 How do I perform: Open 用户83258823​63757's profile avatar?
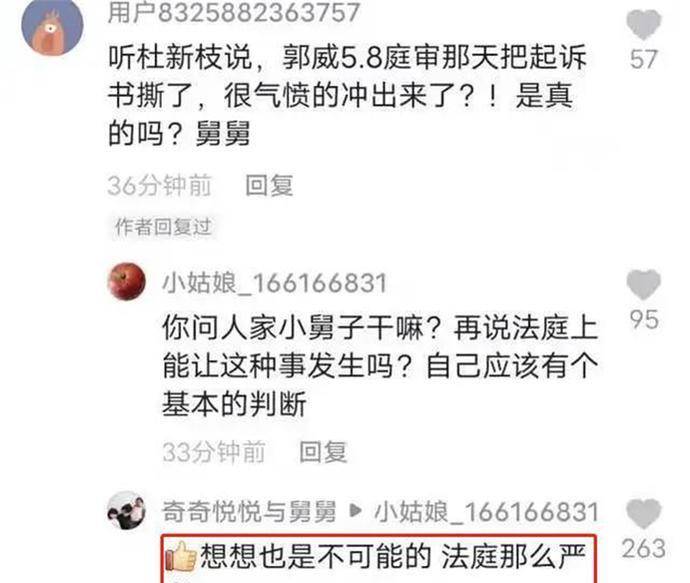52,26
